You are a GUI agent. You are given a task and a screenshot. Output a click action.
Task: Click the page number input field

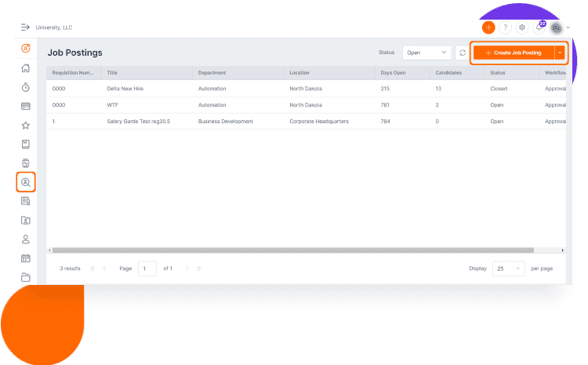coord(147,268)
